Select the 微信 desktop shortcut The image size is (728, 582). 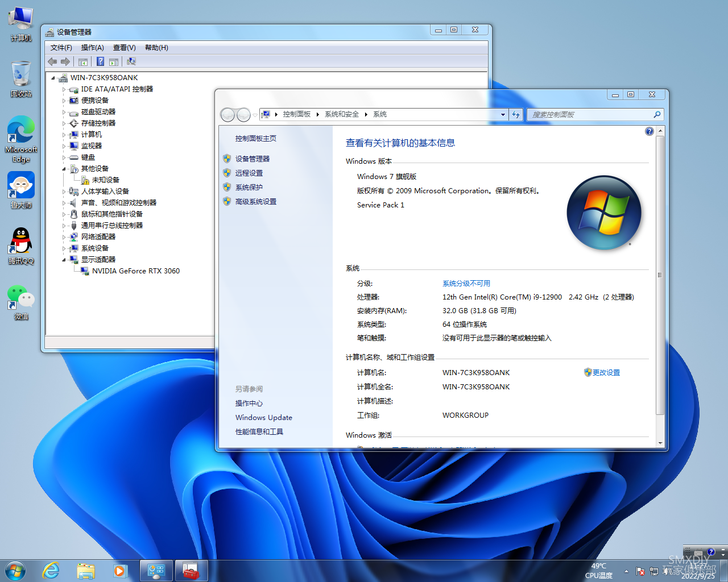(x=21, y=302)
